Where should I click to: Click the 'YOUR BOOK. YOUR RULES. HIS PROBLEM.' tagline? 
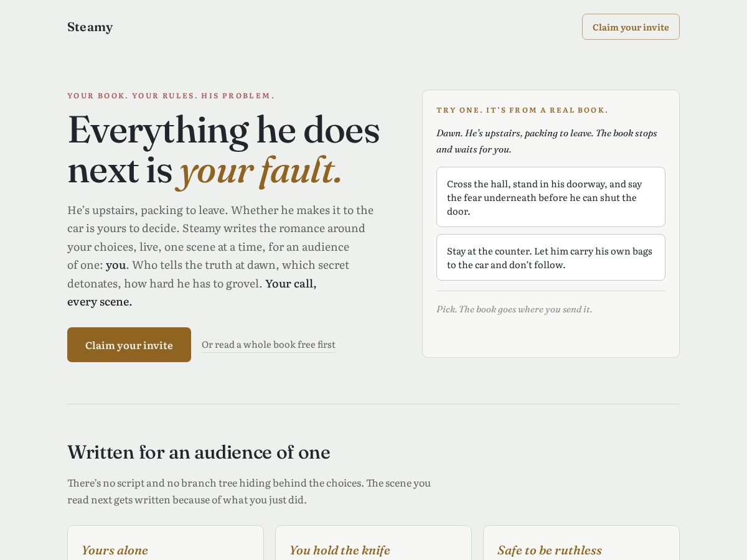click(x=171, y=96)
